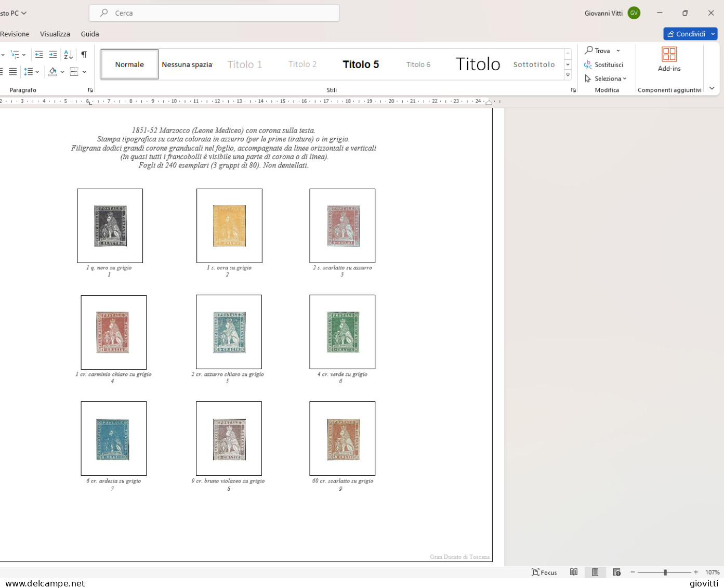Image resolution: width=724 pixels, height=588 pixels.
Task: Open the shading color dropdown arrow
Action: click(x=62, y=72)
